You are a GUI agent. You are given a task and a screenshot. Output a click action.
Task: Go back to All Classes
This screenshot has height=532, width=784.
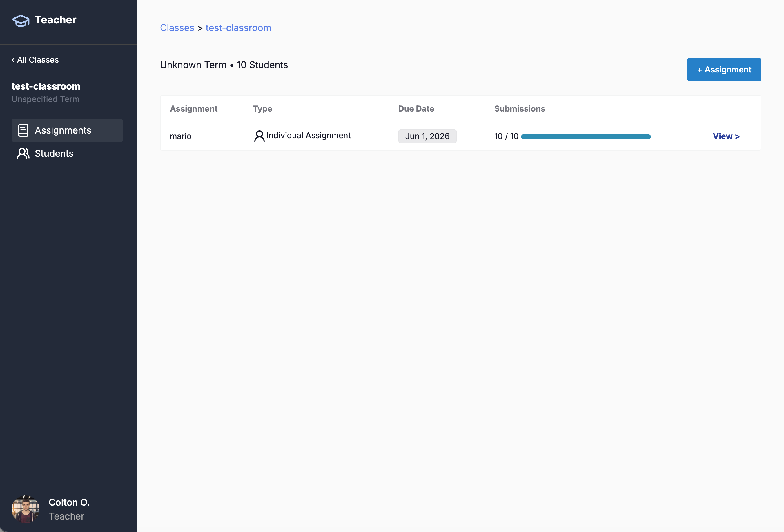point(35,60)
